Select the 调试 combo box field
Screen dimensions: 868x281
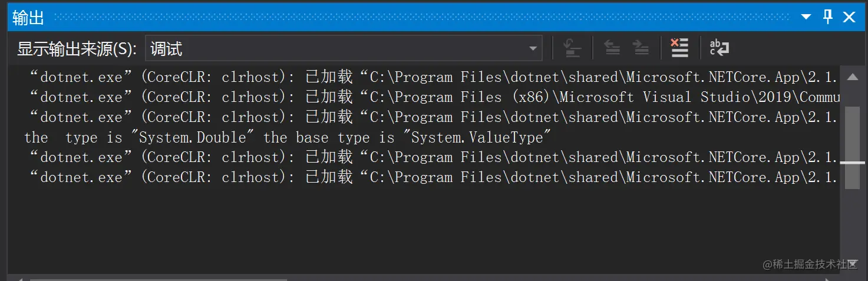pos(344,48)
